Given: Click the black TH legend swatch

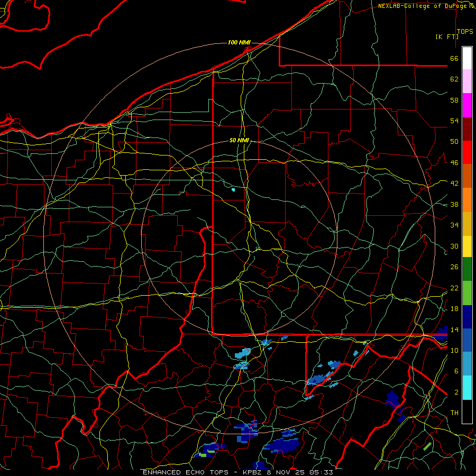Looking at the screenshot, I should point(467,411).
